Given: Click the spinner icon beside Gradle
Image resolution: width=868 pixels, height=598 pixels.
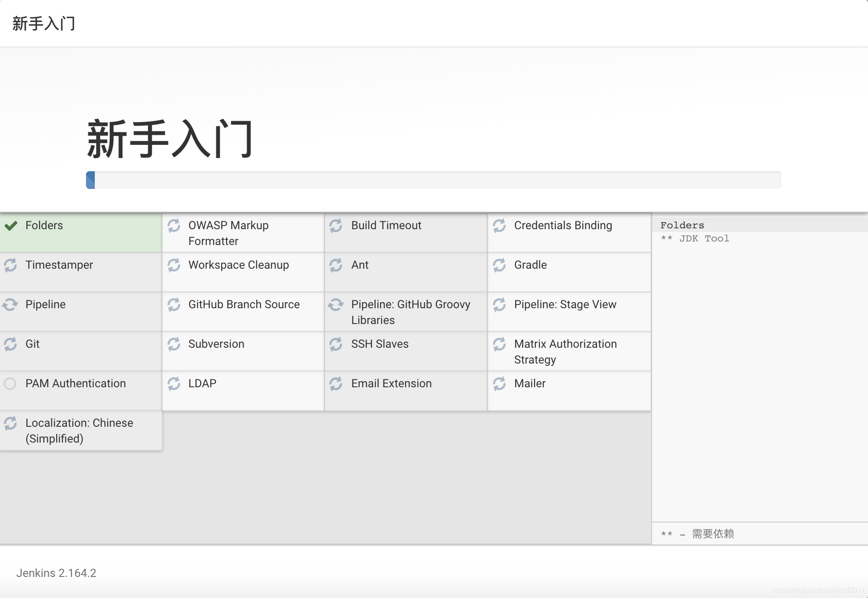Looking at the screenshot, I should [499, 265].
